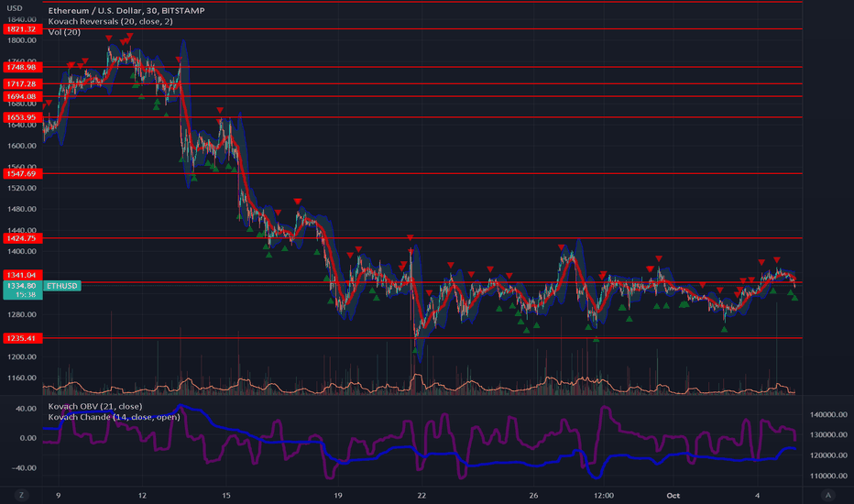Click the 19 date label on time axis
The image size is (854, 504).
[338, 495]
